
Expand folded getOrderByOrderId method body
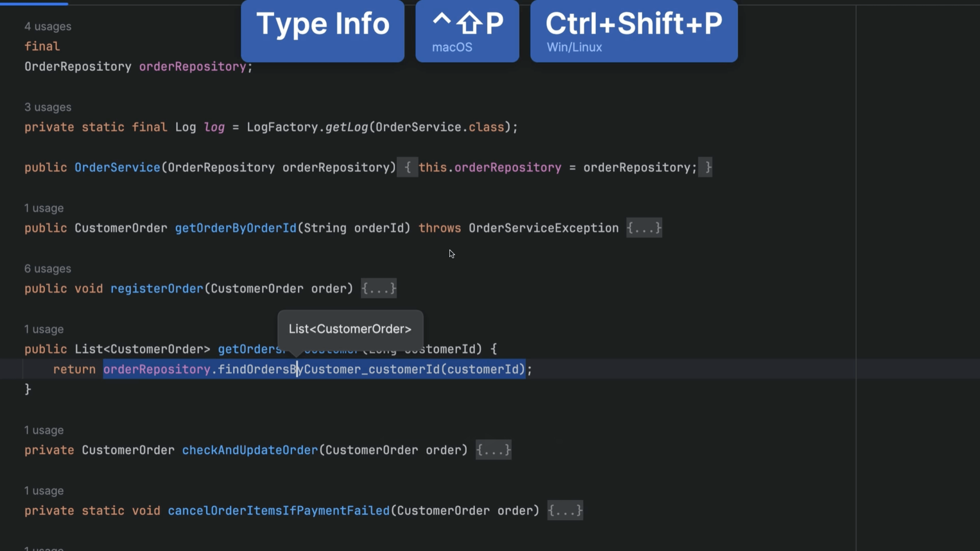(x=644, y=228)
